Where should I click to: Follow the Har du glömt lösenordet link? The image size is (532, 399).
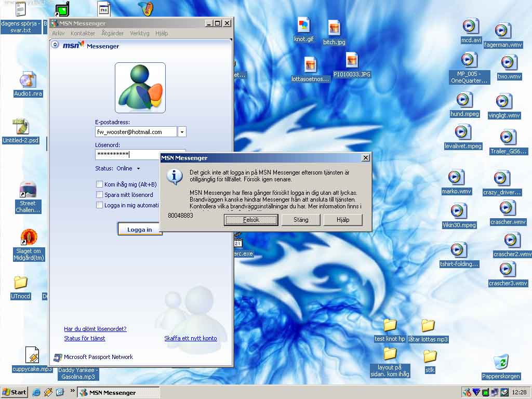pos(96,329)
